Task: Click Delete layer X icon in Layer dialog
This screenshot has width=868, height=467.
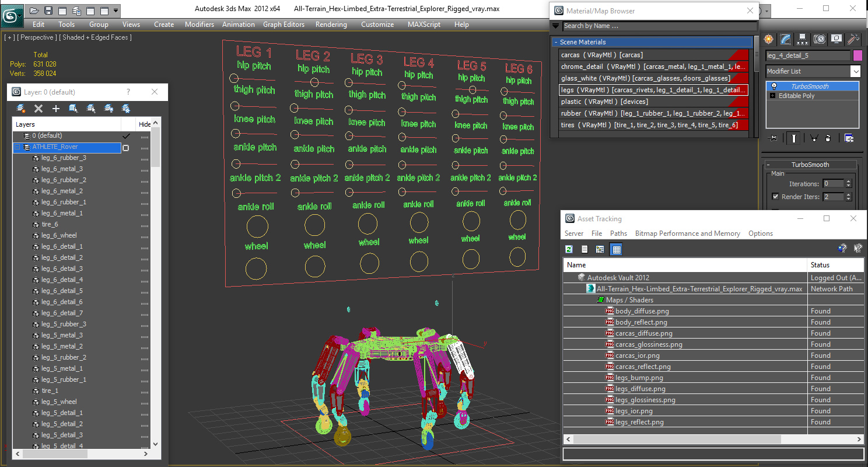Action: point(38,109)
